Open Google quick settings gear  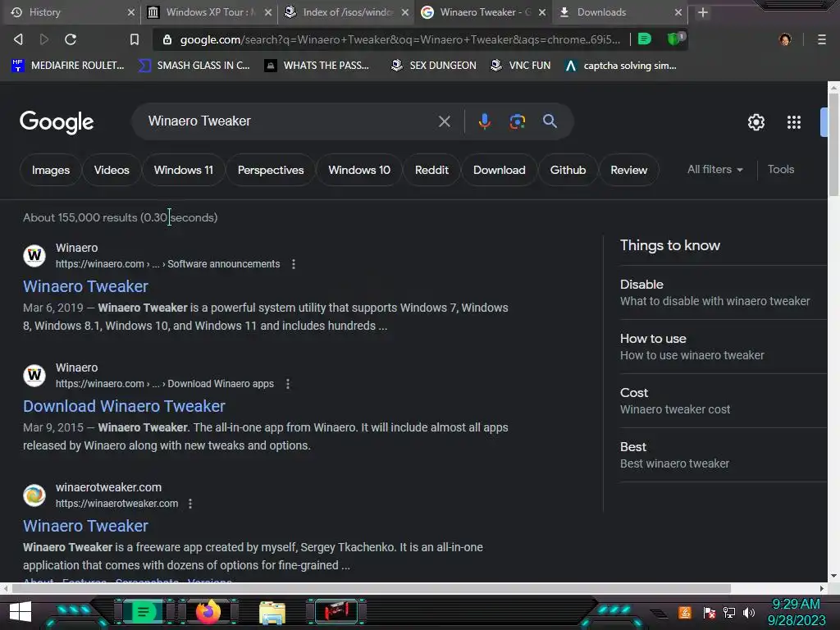coord(756,122)
